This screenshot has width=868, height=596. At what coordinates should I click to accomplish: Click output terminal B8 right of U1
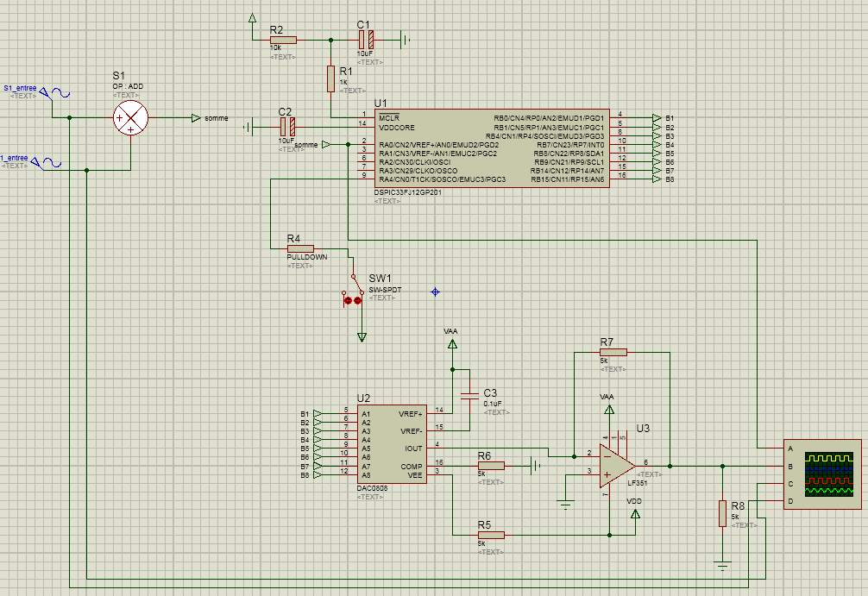click(657, 179)
